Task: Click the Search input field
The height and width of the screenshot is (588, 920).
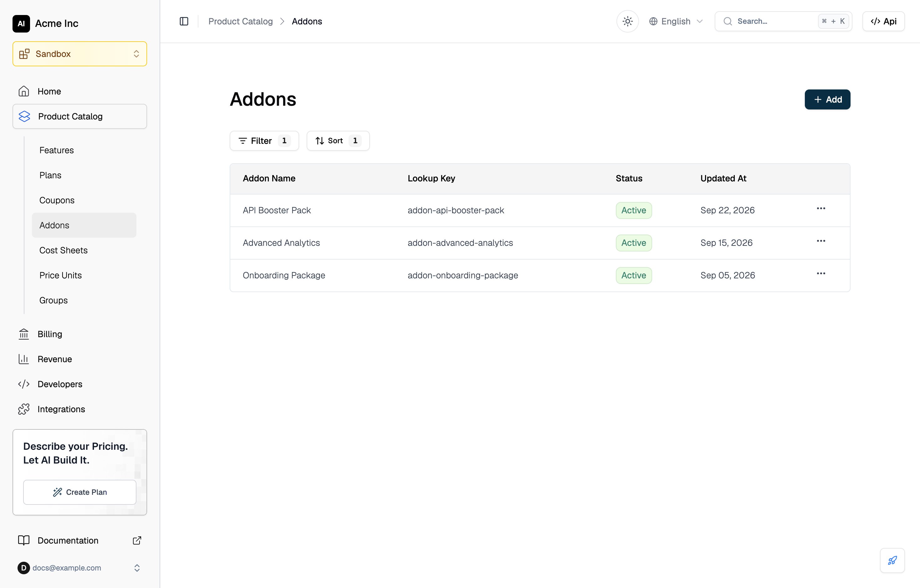Action: coord(783,21)
